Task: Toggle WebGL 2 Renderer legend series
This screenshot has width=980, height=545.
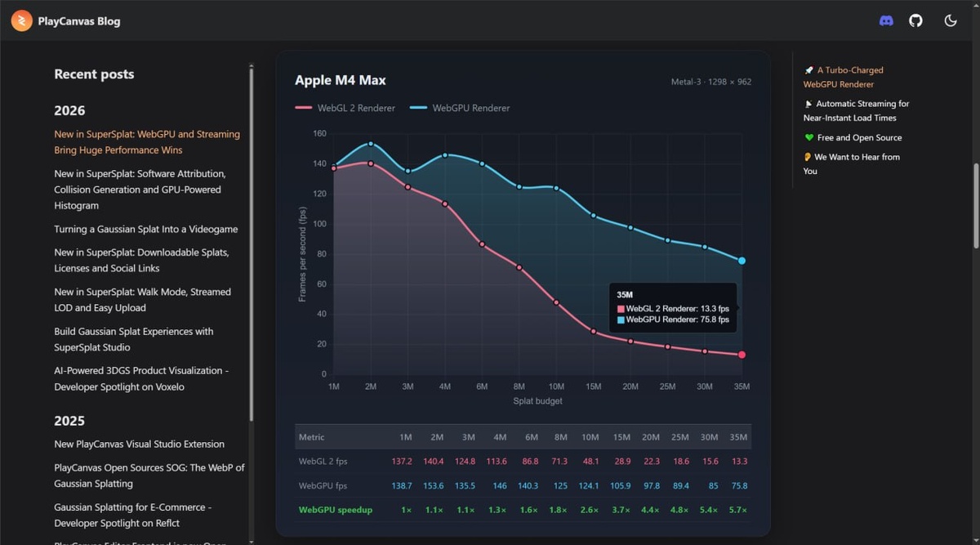Action: (x=345, y=108)
